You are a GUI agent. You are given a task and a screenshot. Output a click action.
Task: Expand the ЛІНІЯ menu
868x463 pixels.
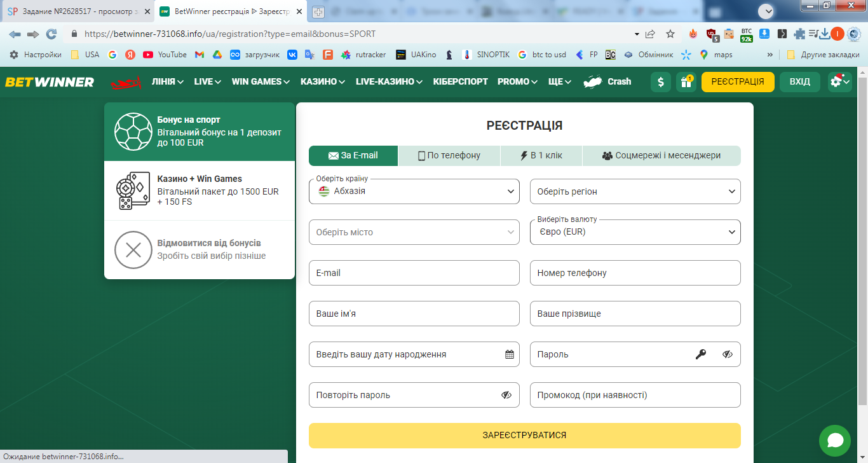point(168,81)
